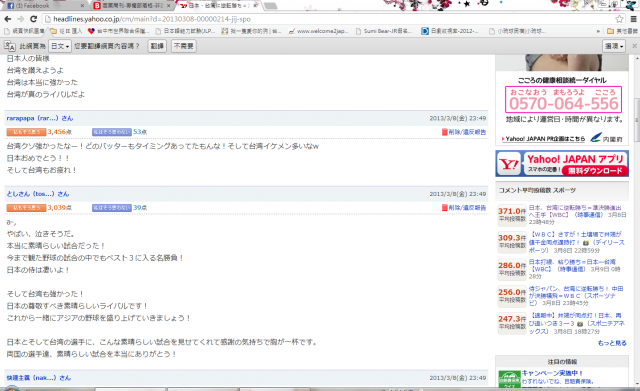Image resolution: width=640 pixels, height=391 pixels.
Task: Show more bookmarks with the overflow chevron
Action: tap(598, 31)
